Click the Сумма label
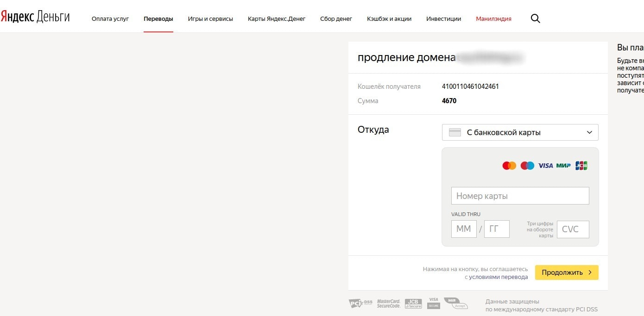Screen dimensions: 644x316 click(x=368, y=101)
